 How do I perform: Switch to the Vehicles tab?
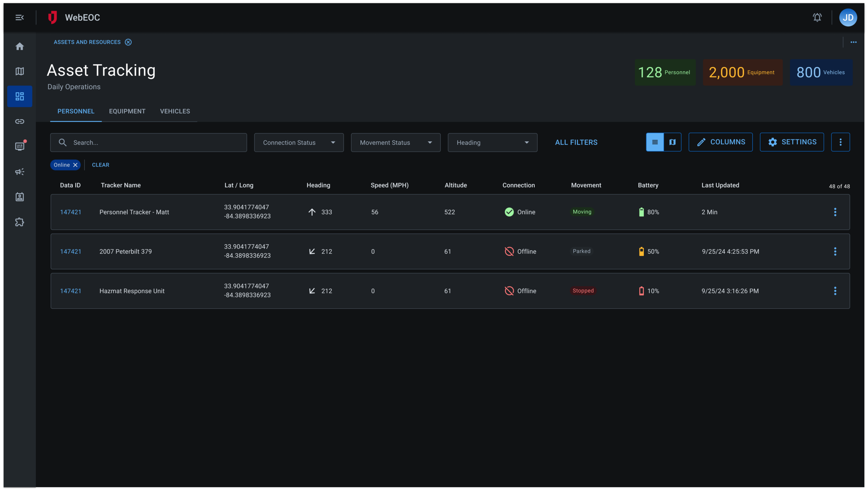pyautogui.click(x=175, y=111)
